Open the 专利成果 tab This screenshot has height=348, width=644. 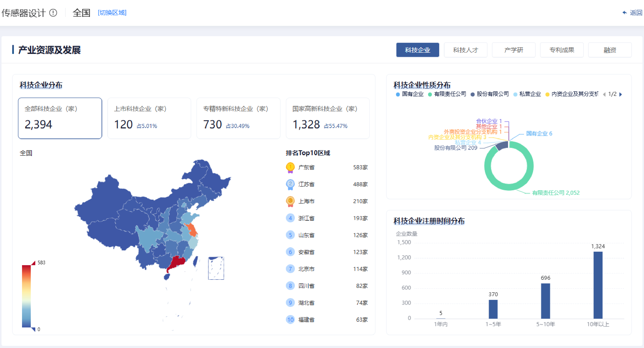pyautogui.click(x=562, y=50)
